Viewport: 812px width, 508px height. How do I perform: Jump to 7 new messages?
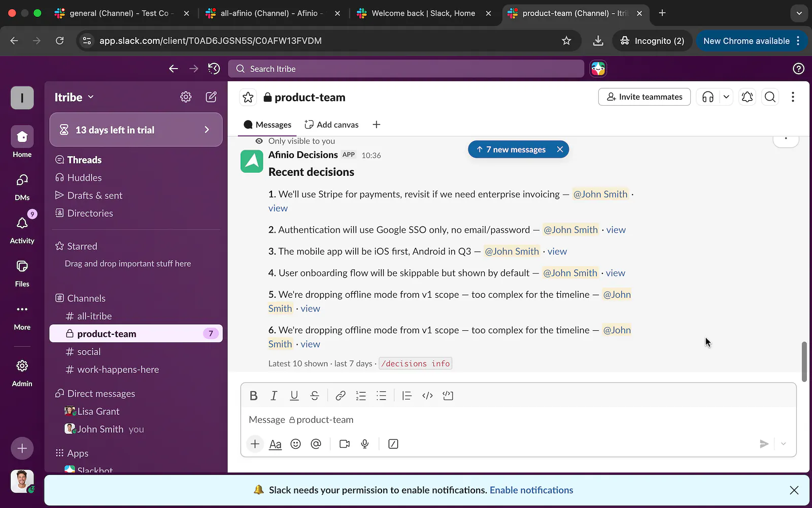coord(511,149)
